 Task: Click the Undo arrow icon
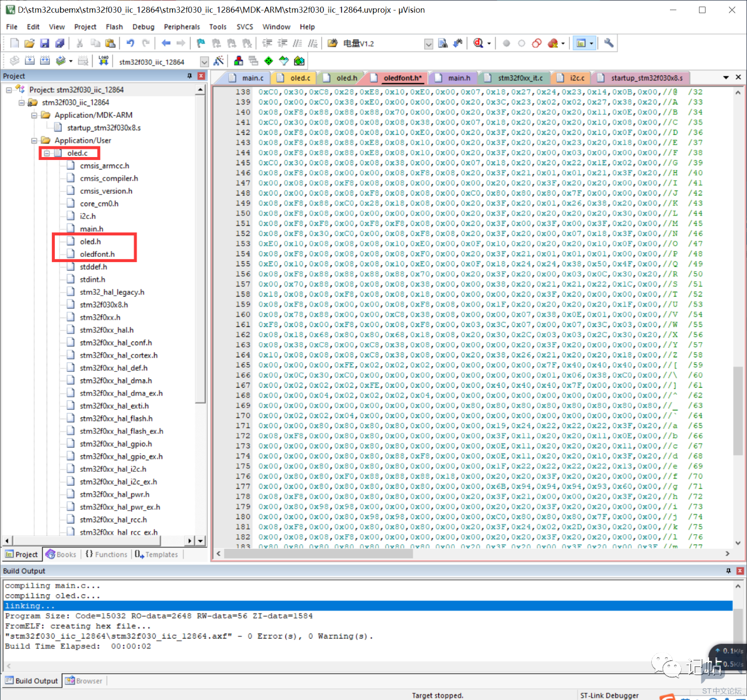click(130, 43)
